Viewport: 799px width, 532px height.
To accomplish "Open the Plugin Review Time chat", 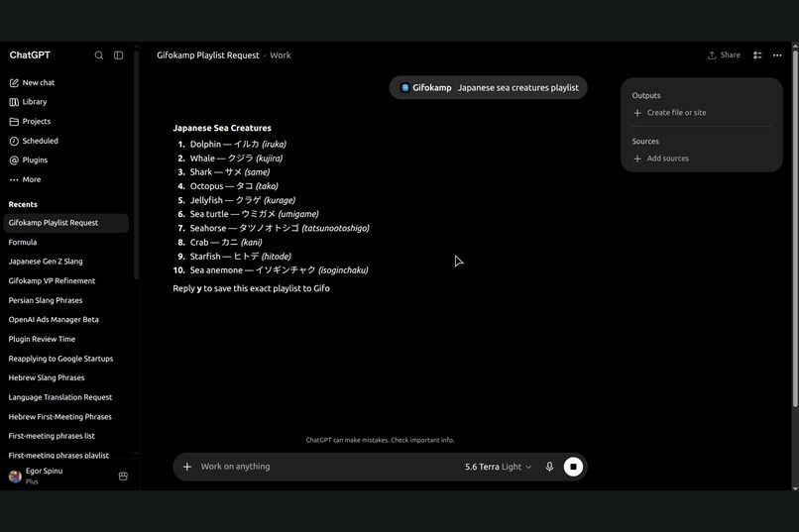I will [x=66, y=339].
